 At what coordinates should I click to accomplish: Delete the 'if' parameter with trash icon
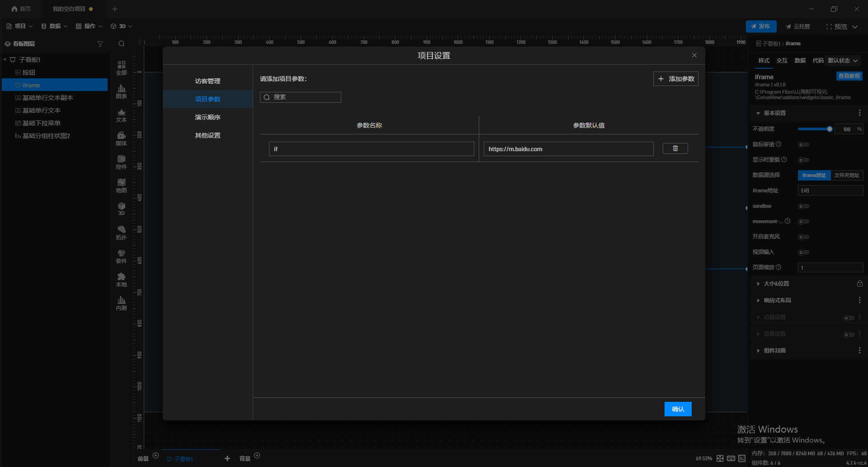[x=675, y=148]
